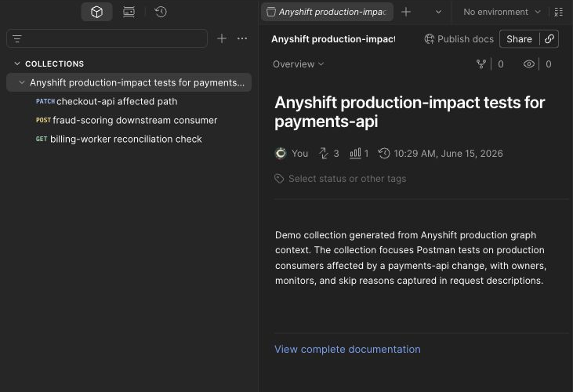Collapse the Anyshift production-impact collection chevron
This screenshot has height=392, width=573.
pos(22,82)
